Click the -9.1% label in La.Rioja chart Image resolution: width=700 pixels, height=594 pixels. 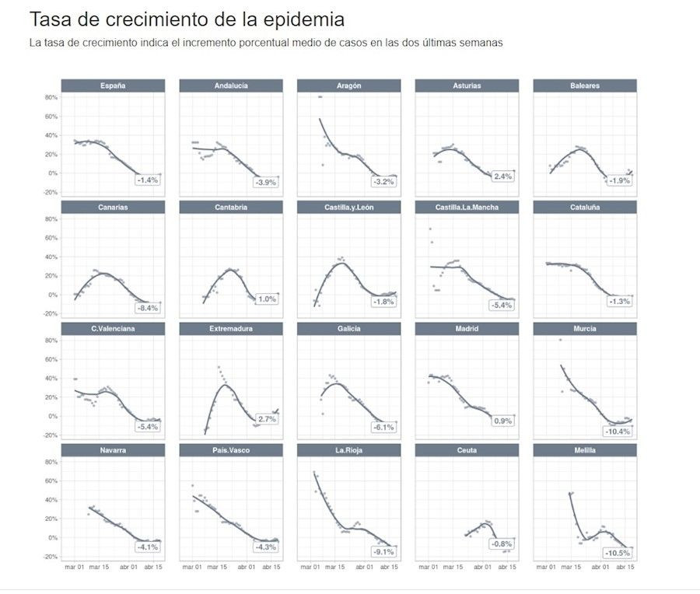pyautogui.click(x=383, y=552)
